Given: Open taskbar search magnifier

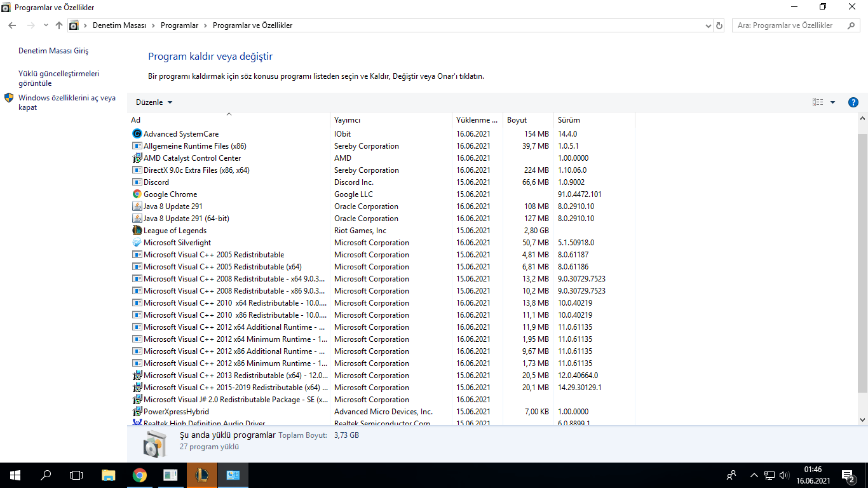Looking at the screenshot, I should coord(46,475).
